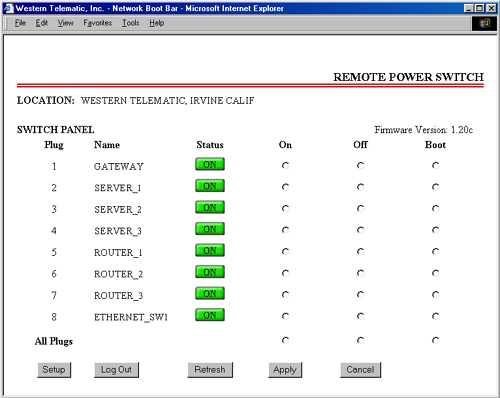This screenshot has height=398, width=500.
Task: Click the Setup button
Action: (x=54, y=370)
